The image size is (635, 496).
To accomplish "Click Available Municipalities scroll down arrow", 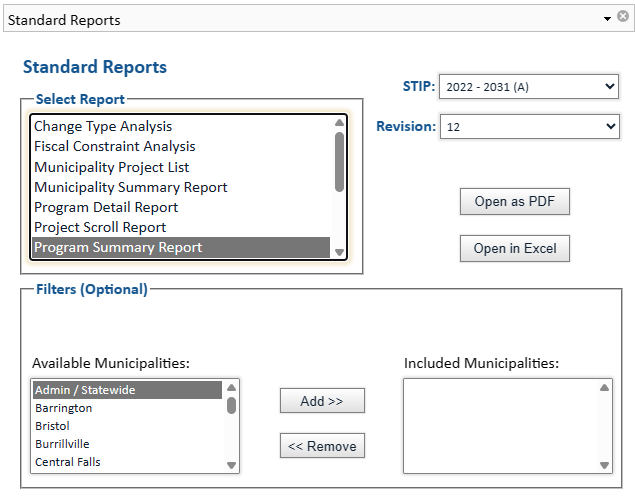I will tap(232, 465).
